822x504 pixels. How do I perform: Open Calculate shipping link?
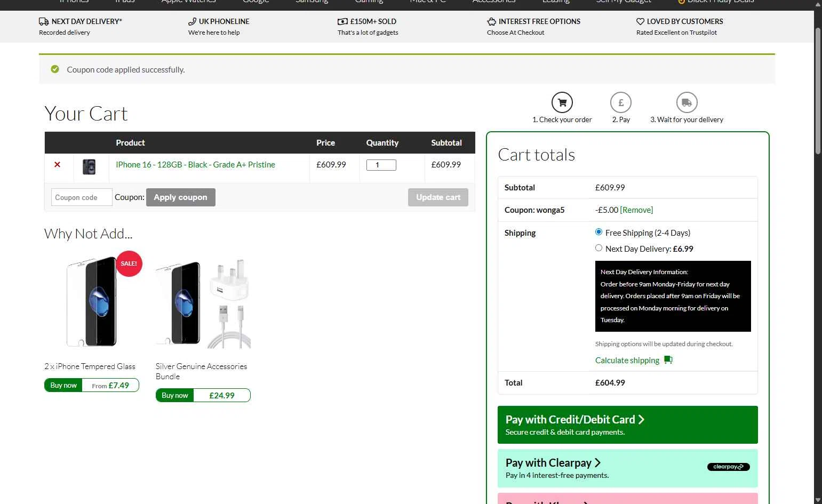point(627,361)
